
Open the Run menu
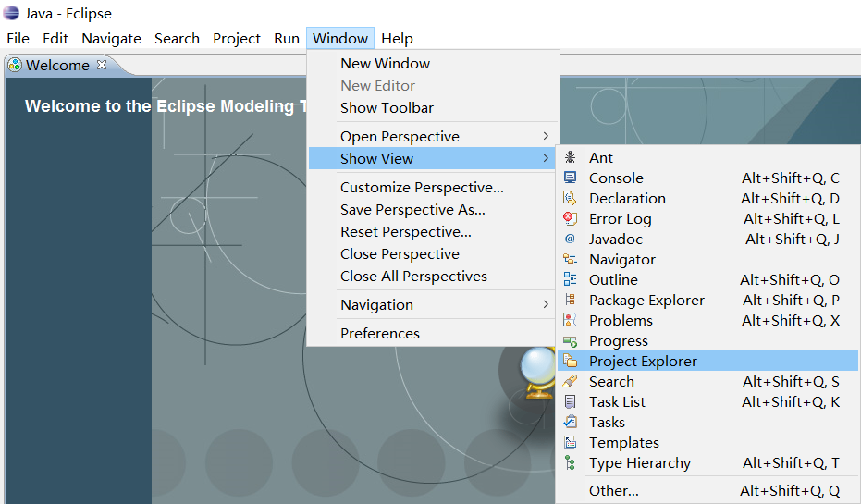click(287, 39)
